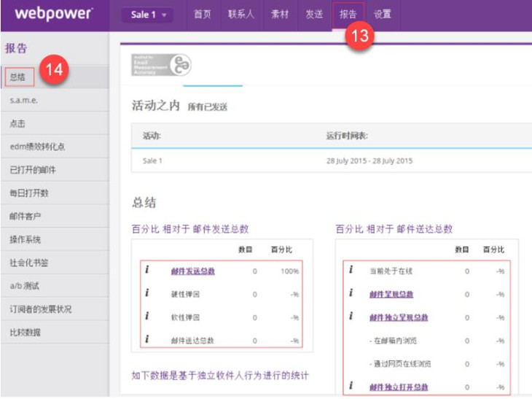Open s.a.m.e. report in sidebar
The image size is (532, 399).
click(x=55, y=100)
